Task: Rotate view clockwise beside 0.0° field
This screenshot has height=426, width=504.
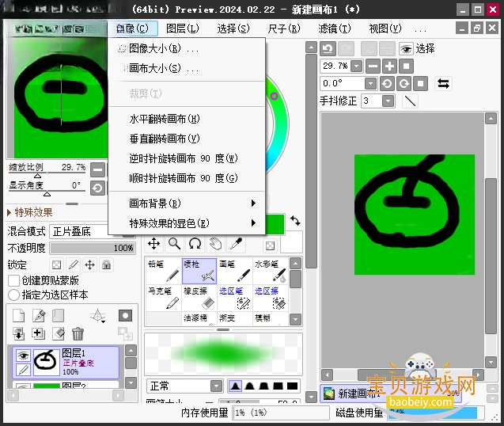Action: tap(404, 84)
